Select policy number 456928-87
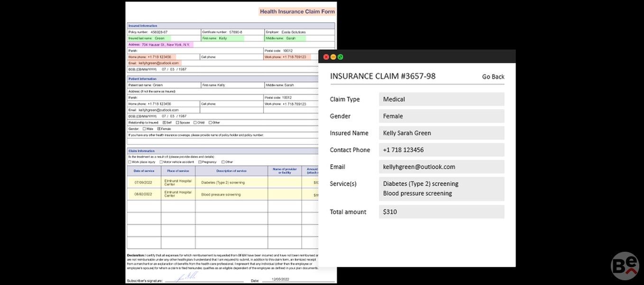 coord(158,32)
